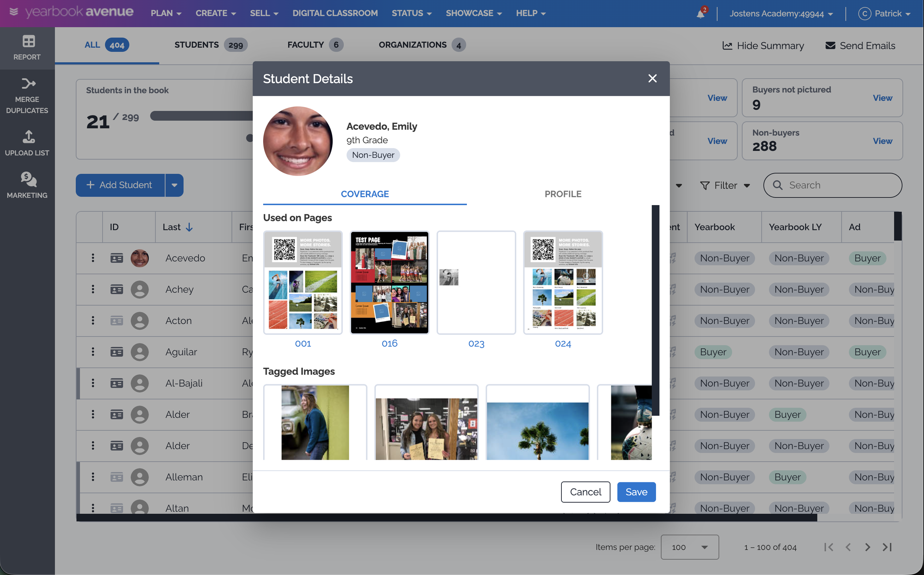The height and width of the screenshot is (575, 924).
Task: Go to previous page of results
Action: [848, 547]
